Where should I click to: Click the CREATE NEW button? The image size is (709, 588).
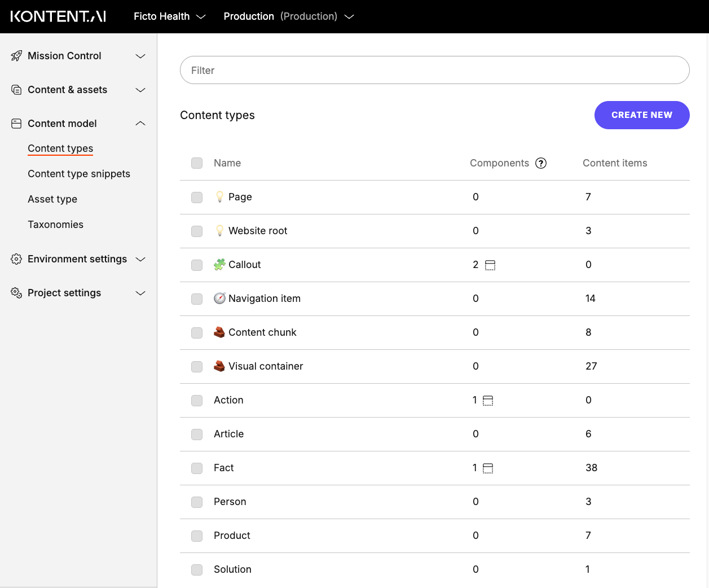642,115
